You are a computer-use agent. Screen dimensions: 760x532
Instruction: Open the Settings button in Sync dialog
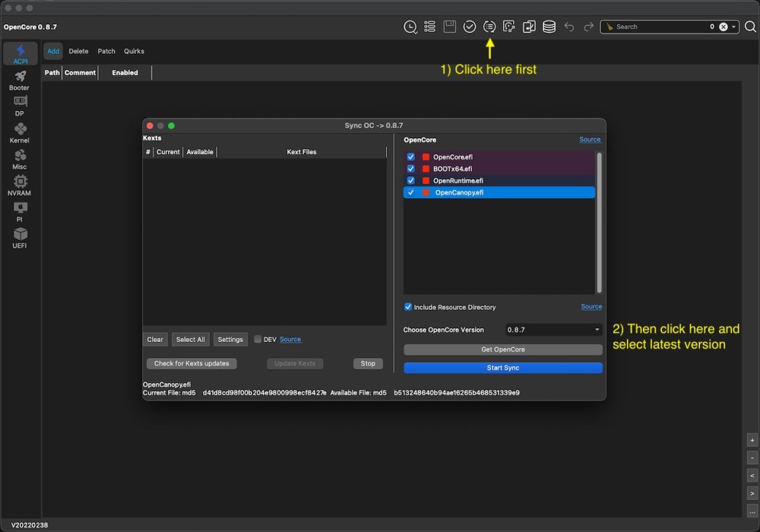[x=230, y=339]
